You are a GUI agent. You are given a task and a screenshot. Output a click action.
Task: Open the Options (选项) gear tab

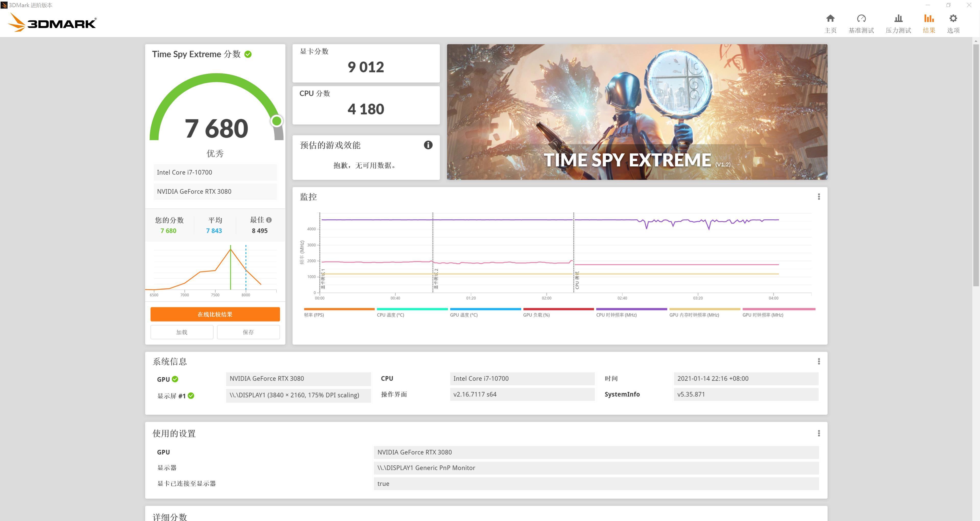click(x=953, y=23)
